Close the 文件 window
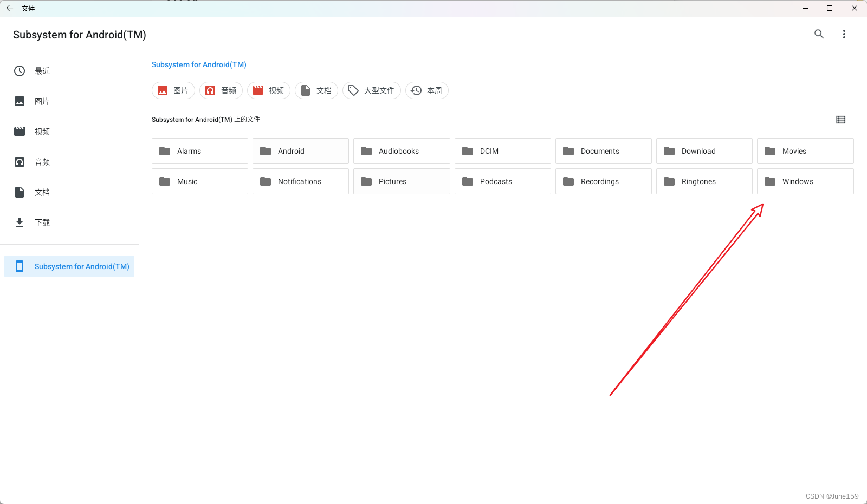Image resolution: width=867 pixels, height=504 pixels. pos(855,8)
